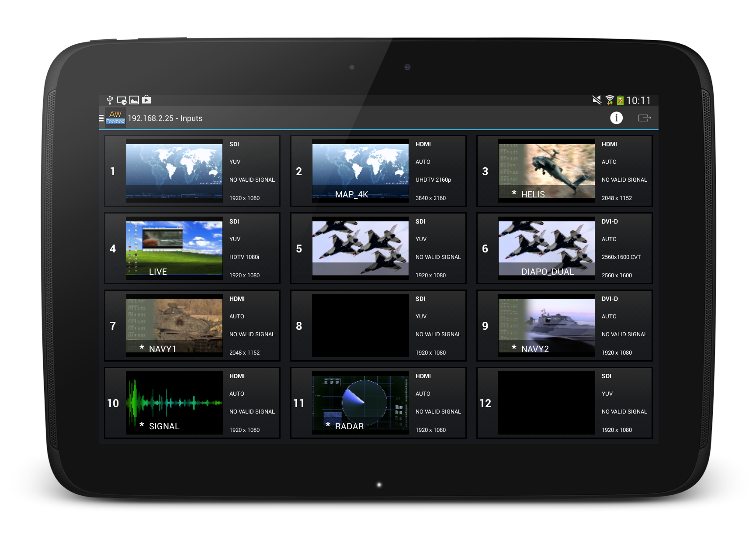Select input 5 jets thumbnail

361,248
